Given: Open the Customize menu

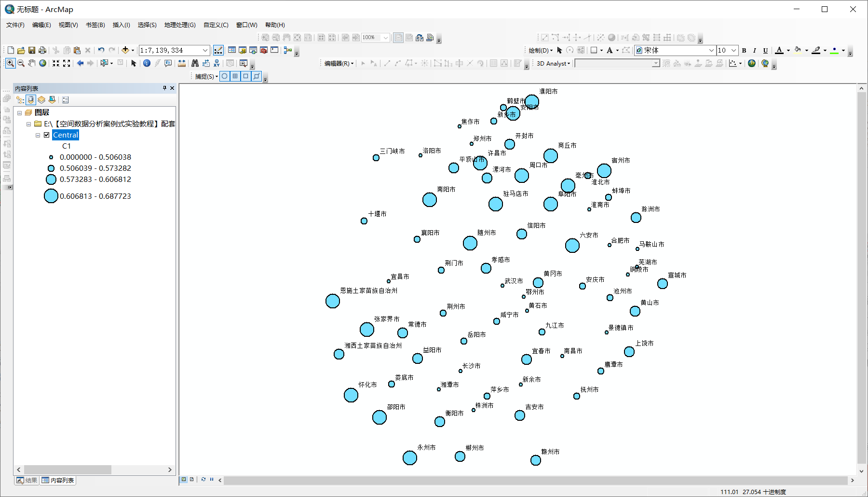Looking at the screenshot, I should point(216,25).
